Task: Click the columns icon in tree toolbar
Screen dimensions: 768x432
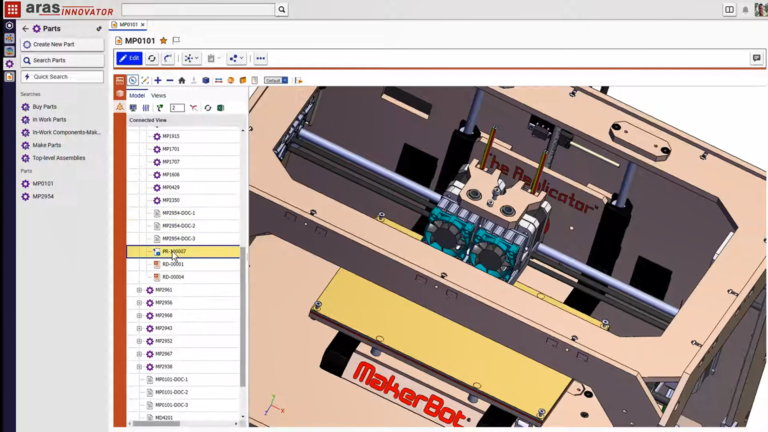Action: coord(146,108)
